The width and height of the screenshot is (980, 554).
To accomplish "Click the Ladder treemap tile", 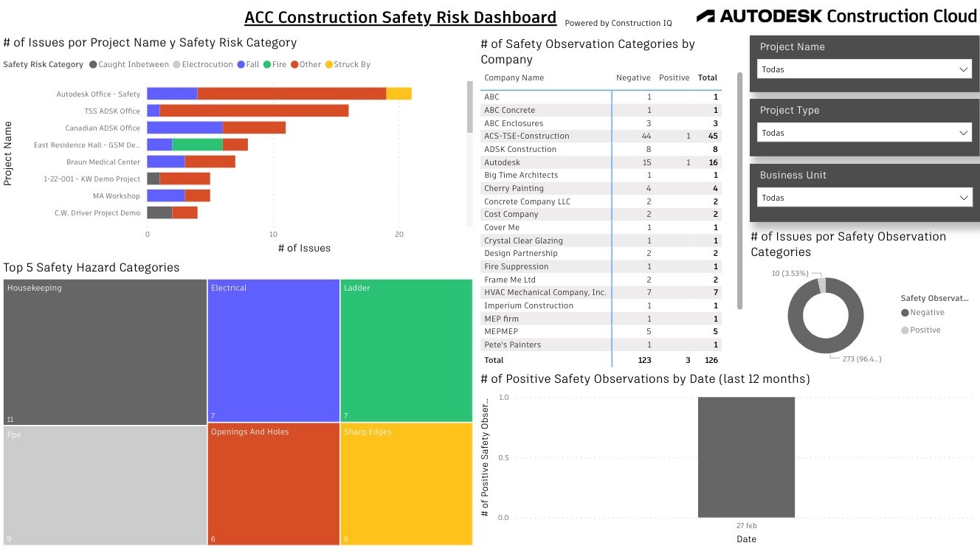I will click(407, 350).
